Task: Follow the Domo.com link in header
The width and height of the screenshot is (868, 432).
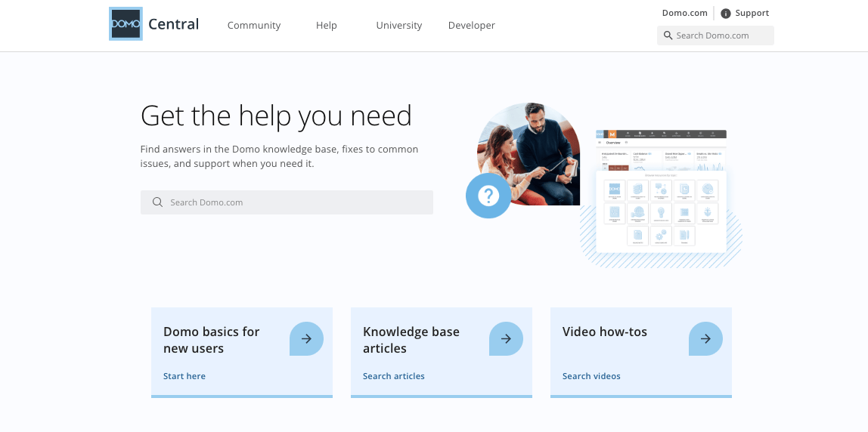Action: [685, 14]
